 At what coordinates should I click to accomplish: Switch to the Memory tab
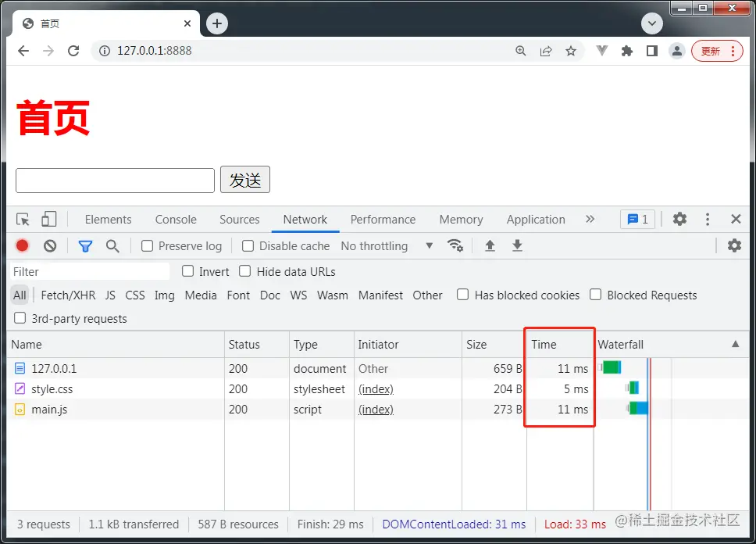(x=461, y=220)
